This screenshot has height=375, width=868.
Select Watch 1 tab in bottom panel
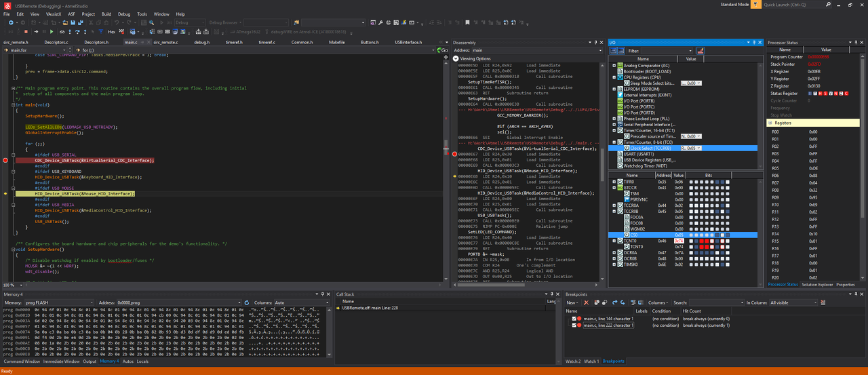tap(591, 361)
